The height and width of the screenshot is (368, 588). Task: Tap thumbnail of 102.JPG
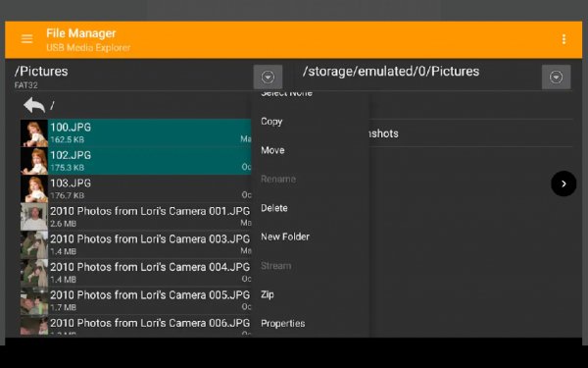[x=34, y=161]
